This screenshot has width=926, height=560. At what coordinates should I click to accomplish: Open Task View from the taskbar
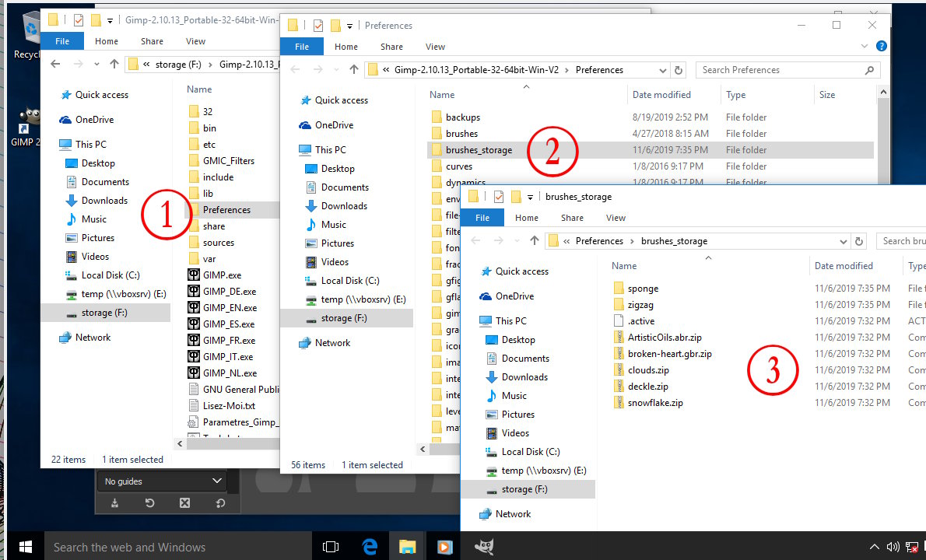tap(331, 547)
